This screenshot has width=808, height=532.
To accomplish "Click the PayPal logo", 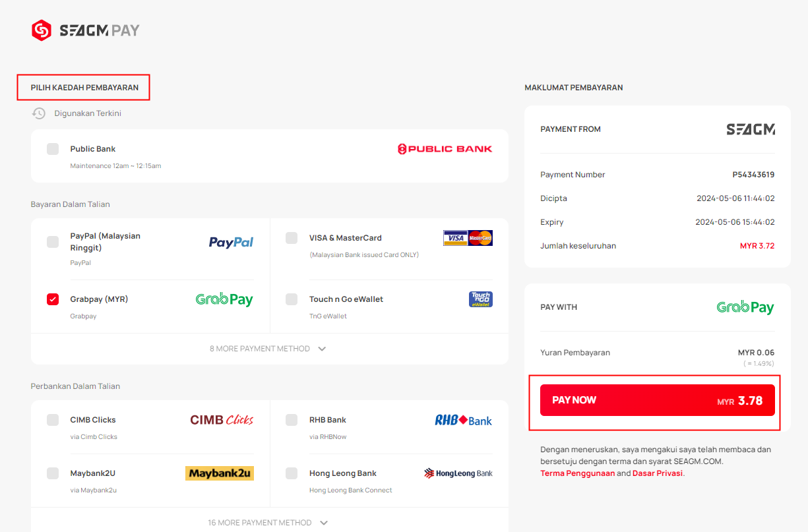I will click(x=231, y=243).
